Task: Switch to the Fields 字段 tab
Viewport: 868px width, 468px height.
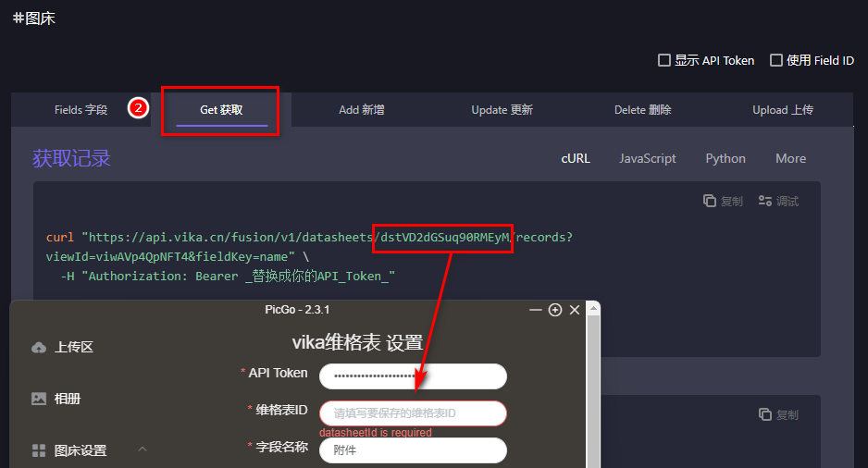Action: [x=81, y=109]
